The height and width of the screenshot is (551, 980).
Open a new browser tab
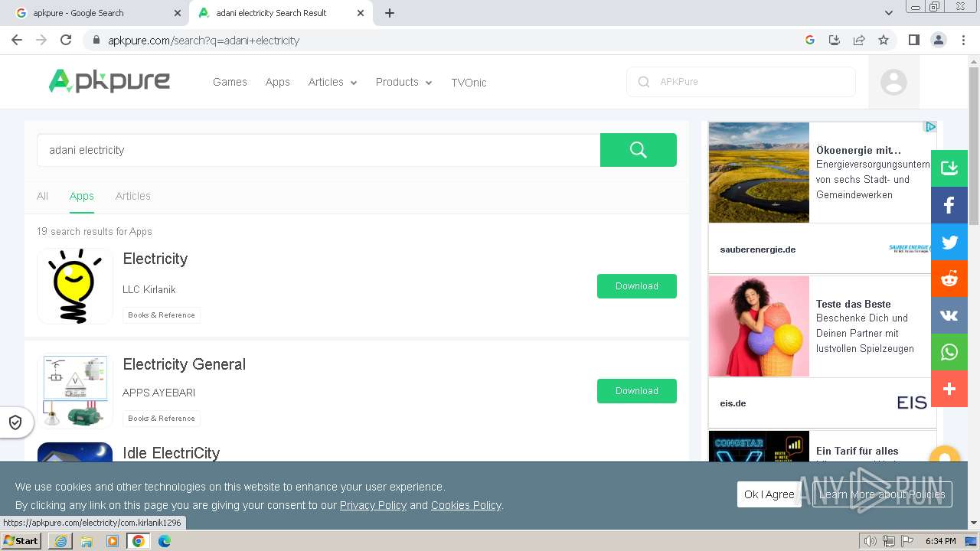390,13
